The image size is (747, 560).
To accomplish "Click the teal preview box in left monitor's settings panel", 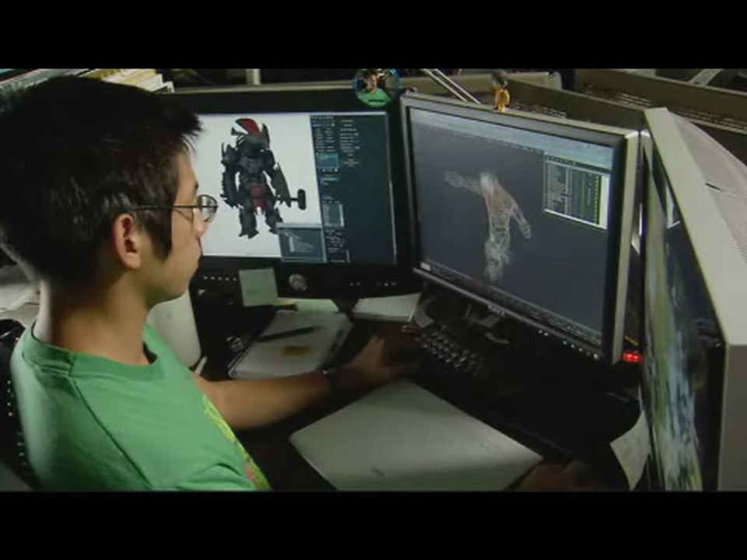I will point(328,160).
